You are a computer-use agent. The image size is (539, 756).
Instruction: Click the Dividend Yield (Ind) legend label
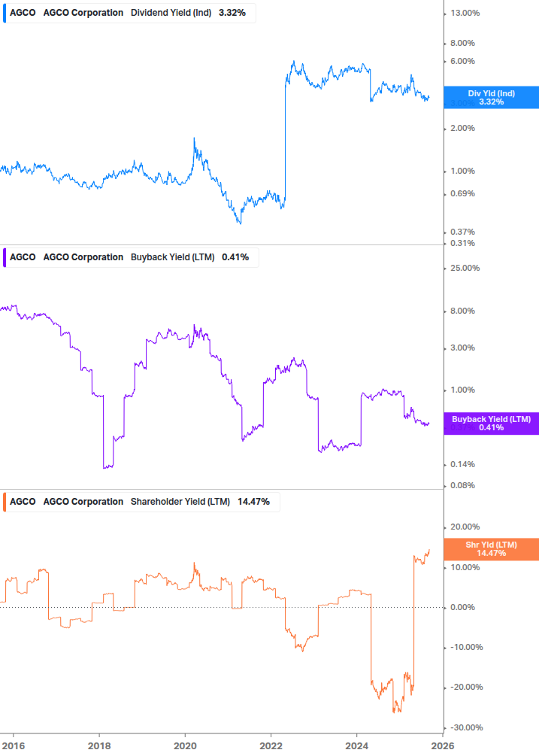tap(171, 13)
